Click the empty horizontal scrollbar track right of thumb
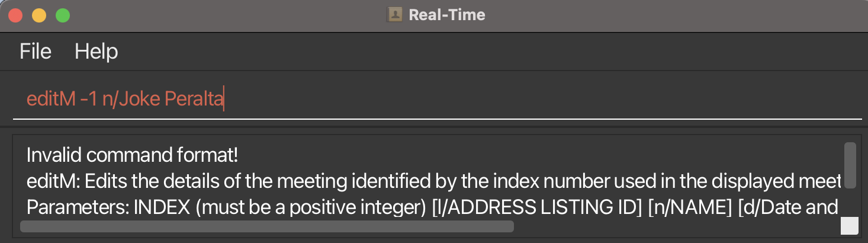The height and width of the screenshot is (243, 868). (x=676, y=226)
